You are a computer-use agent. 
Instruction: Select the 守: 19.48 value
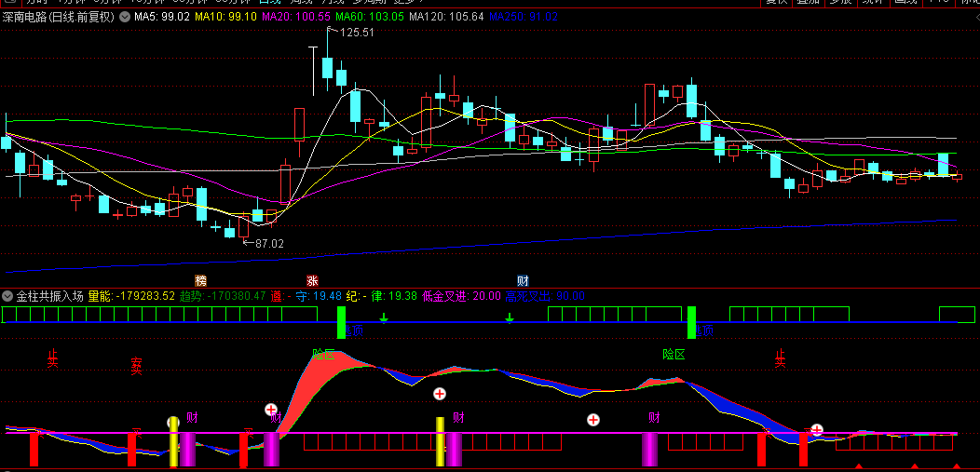click(x=318, y=296)
